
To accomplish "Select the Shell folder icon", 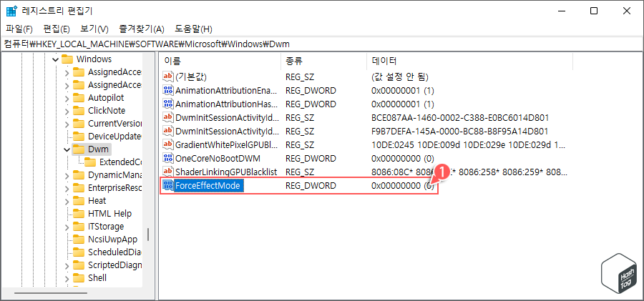I will (79, 278).
